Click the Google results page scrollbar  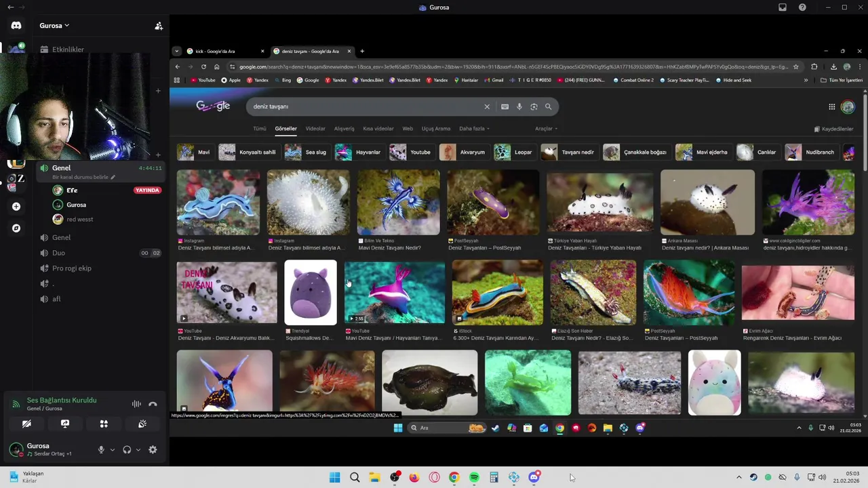865,132
